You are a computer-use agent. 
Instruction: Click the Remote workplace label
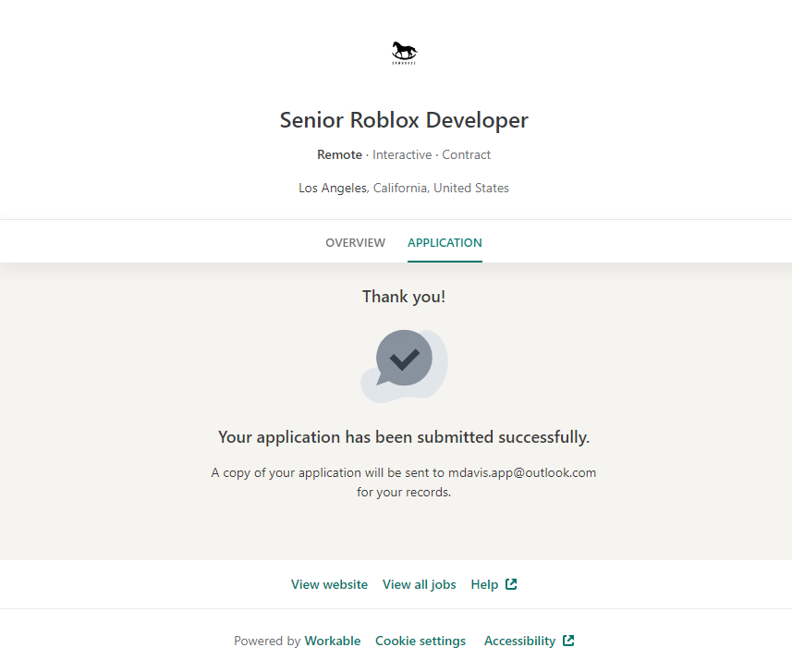pos(339,154)
